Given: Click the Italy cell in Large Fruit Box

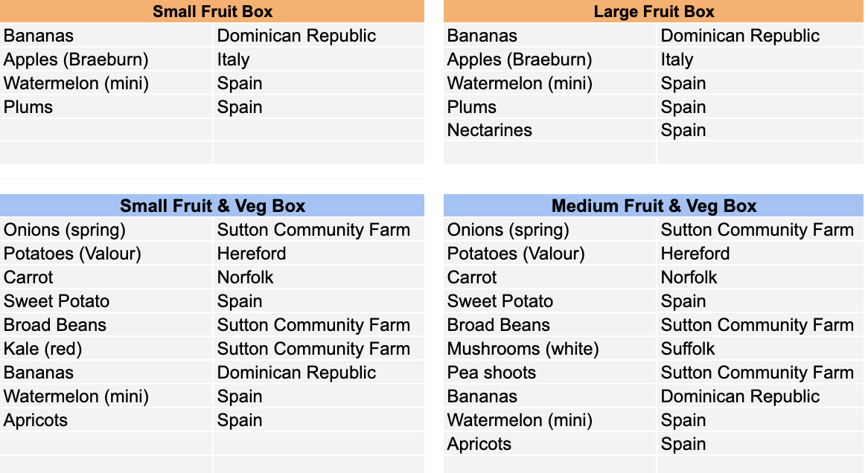Looking at the screenshot, I should pos(760,59).
